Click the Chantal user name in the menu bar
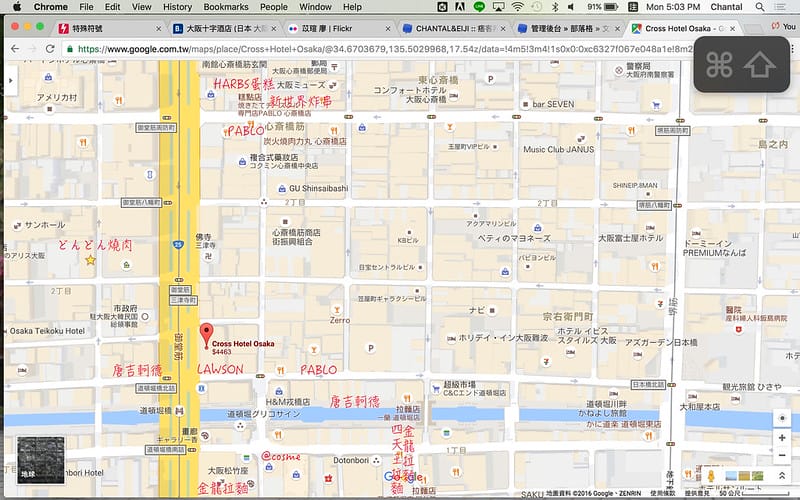This screenshot has height=500, width=800. 726,7
